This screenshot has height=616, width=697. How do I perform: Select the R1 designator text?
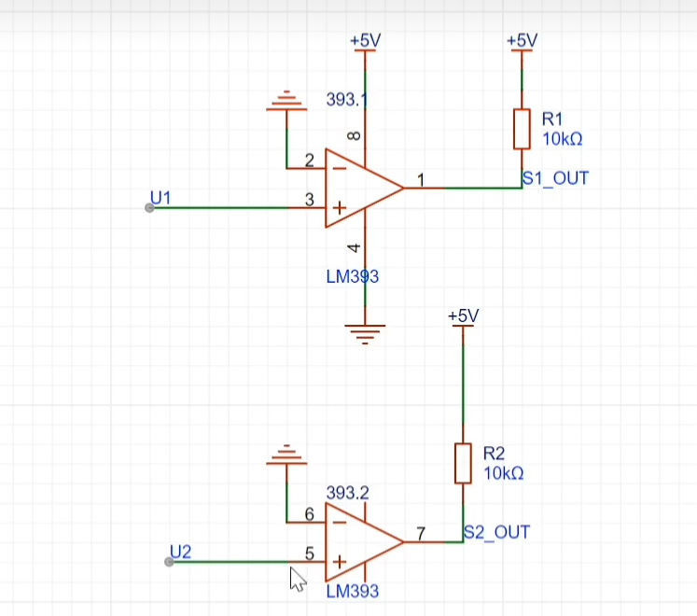(552, 119)
